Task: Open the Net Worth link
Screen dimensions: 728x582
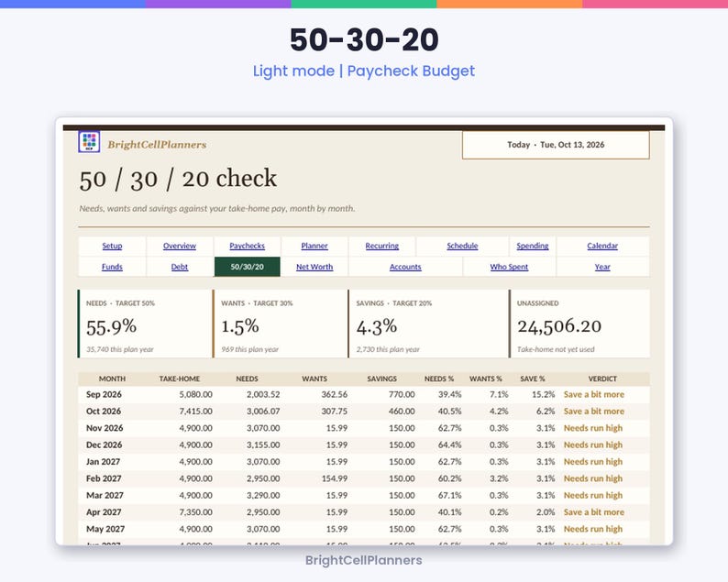Action: pyautogui.click(x=314, y=267)
